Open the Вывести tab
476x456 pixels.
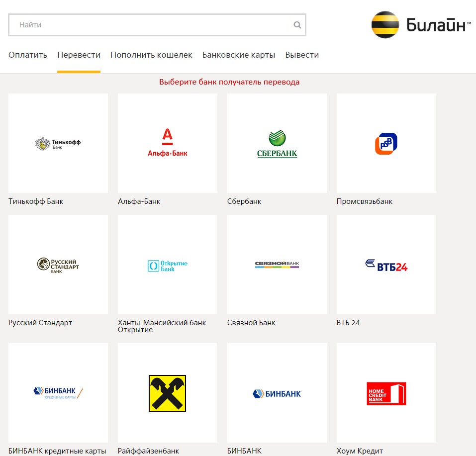click(x=302, y=55)
